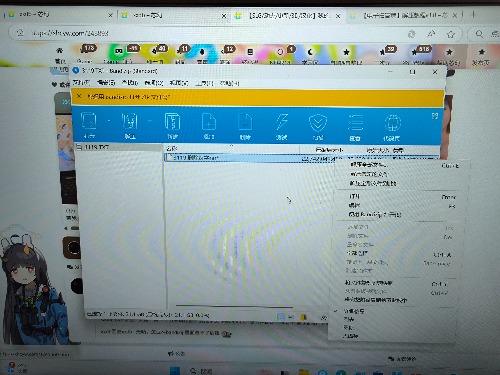Viewport: 500px width, 375px height.
Task: Click the Open archive toolbar icon in Bandizip
Action: 89,125
